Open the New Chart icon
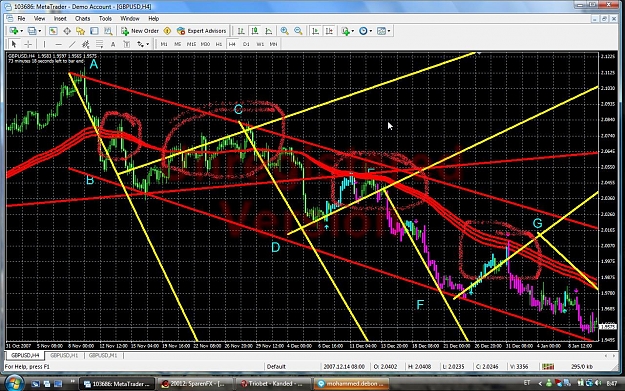Viewport: 625px width, 391px height. [x=13, y=31]
